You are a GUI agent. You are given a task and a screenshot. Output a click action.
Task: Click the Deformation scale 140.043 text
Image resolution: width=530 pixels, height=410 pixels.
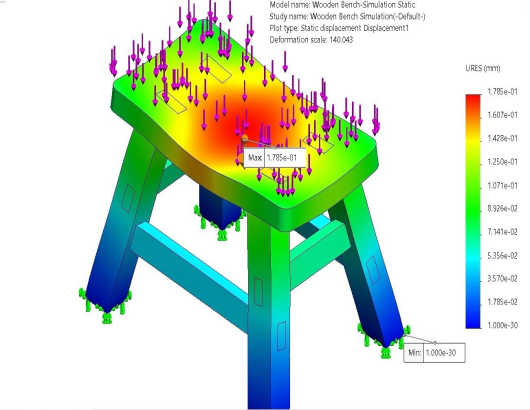click(x=311, y=40)
